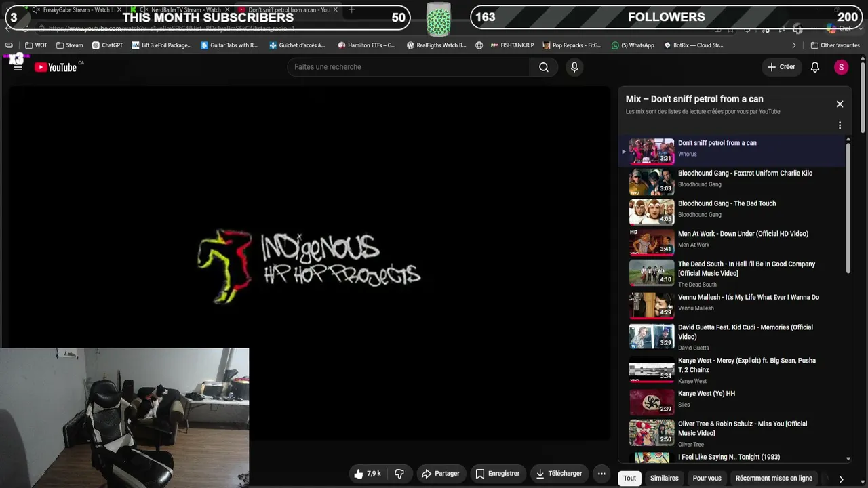Image resolution: width=868 pixels, height=488 pixels.
Task: Open the ChatGPT bookmark
Action: point(108,45)
